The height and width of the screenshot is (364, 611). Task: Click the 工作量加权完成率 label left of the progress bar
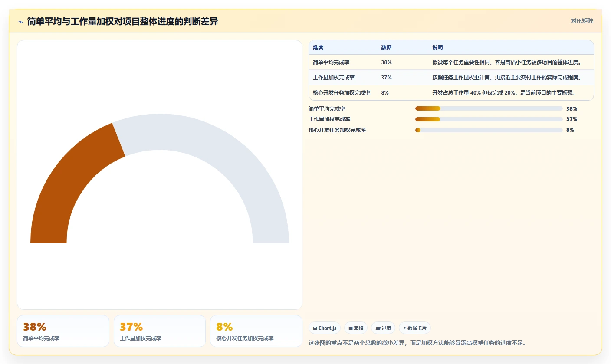tap(329, 119)
